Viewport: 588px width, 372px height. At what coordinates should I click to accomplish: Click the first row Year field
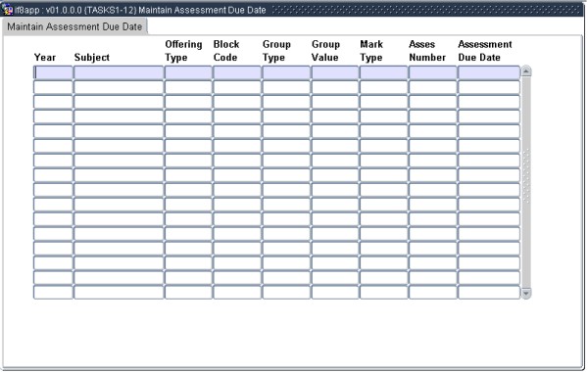tap(53, 72)
